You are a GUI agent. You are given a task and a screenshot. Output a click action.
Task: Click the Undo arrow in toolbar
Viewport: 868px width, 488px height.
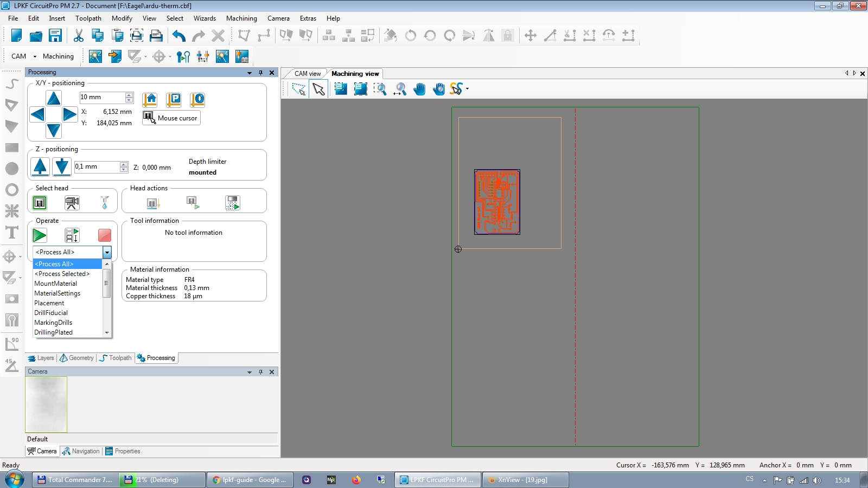179,36
